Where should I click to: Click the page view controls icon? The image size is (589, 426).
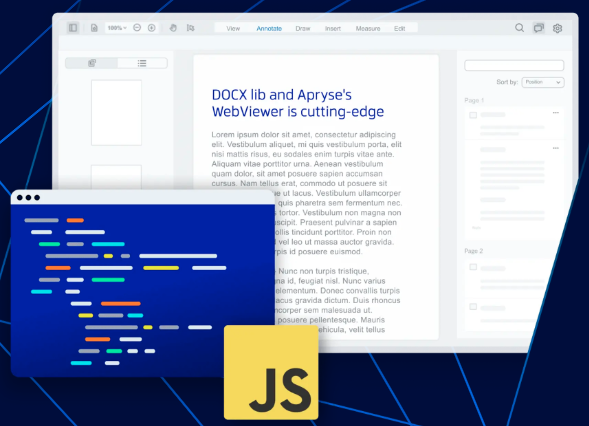(x=94, y=28)
